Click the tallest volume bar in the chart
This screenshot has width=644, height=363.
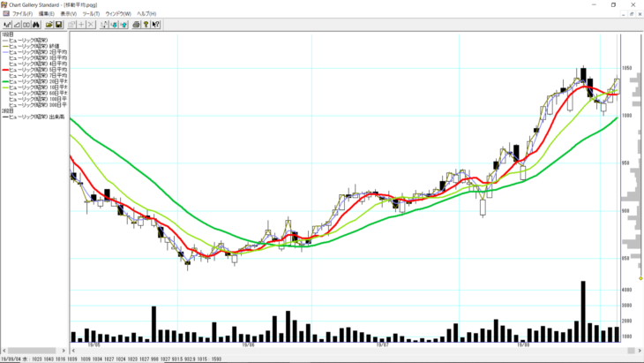[583, 311]
